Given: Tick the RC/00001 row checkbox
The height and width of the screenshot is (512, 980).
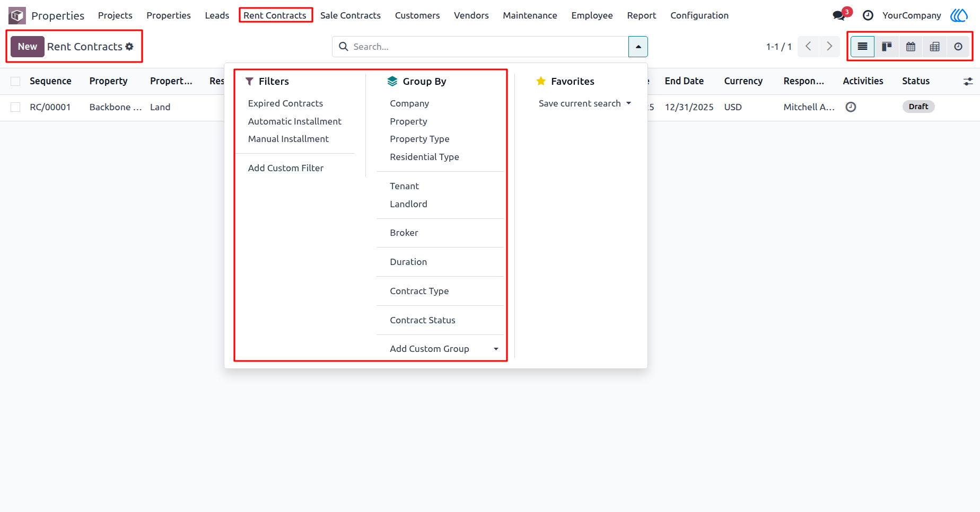Looking at the screenshot, I should 15,107.
